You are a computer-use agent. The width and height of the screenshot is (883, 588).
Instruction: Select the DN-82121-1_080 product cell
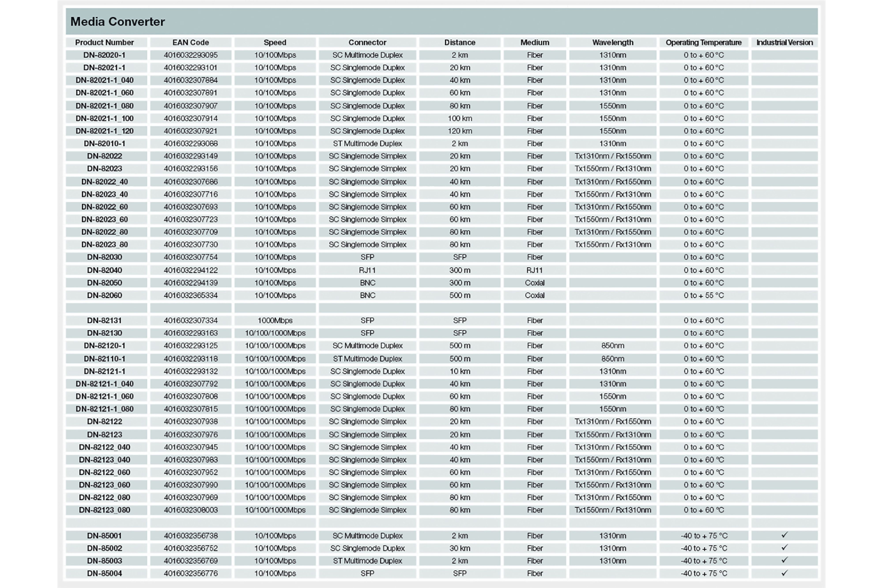click(x=104, y=409)
